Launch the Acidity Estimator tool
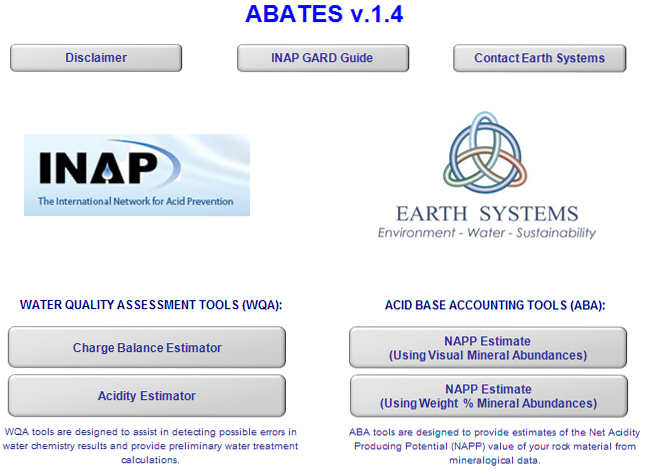 tap(147, 396)
